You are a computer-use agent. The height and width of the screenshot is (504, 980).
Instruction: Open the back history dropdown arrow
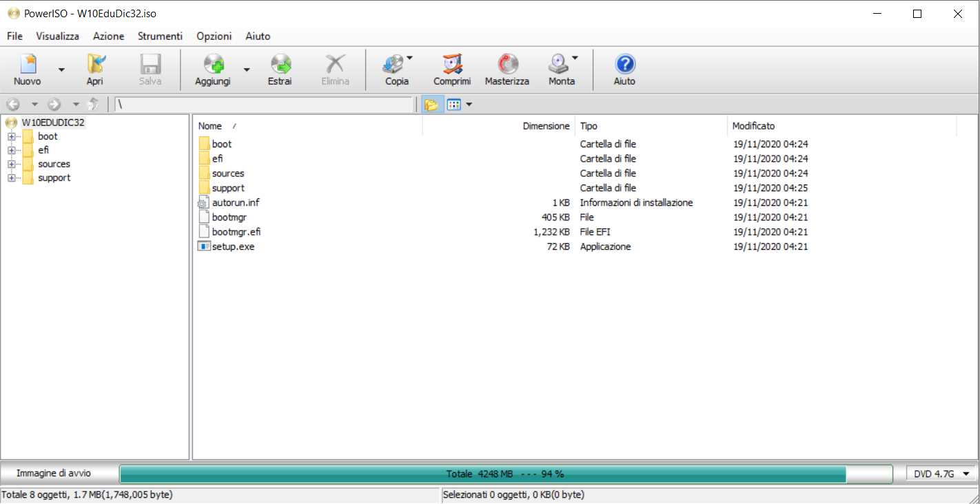(x=34, y=105)
